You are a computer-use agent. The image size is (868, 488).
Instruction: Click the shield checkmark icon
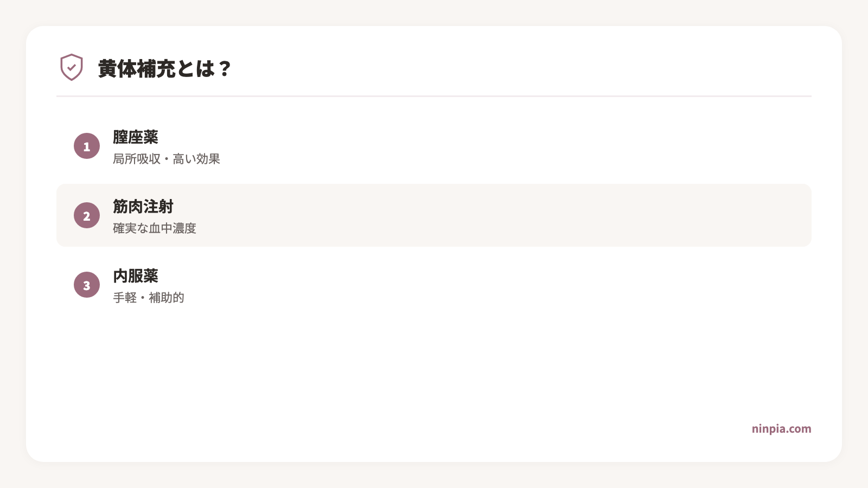point(71,67)
